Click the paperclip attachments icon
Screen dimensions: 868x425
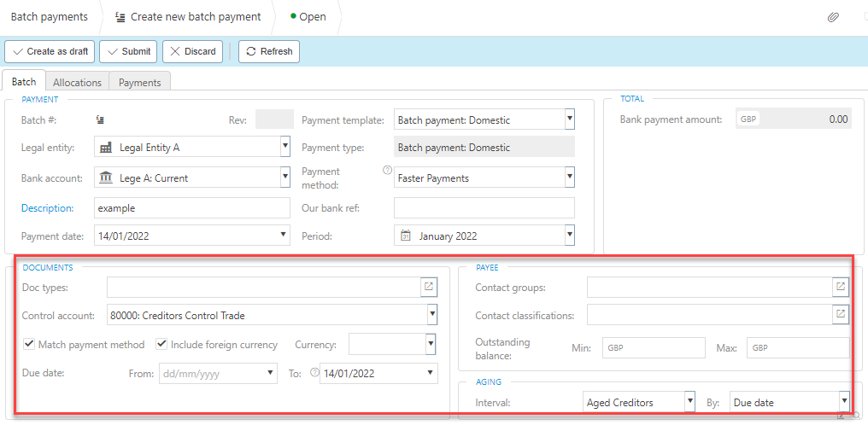point(833,17)
